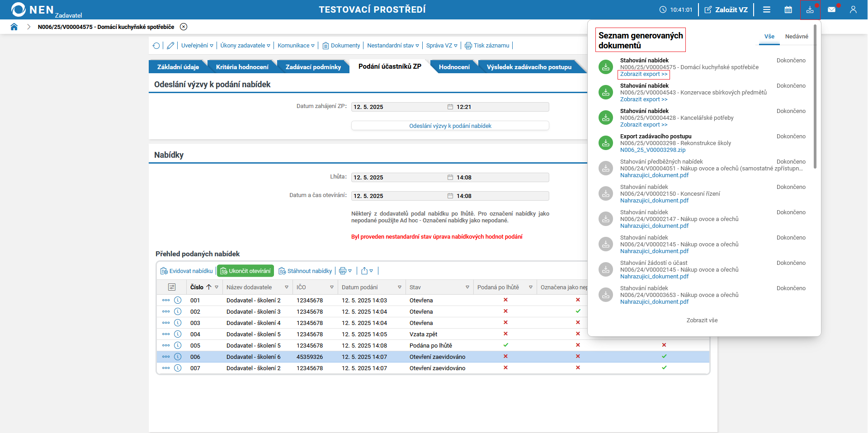This screenshot has height=433, width=868.
Task: Click the pencil edit icon
Action: point(170,46)
